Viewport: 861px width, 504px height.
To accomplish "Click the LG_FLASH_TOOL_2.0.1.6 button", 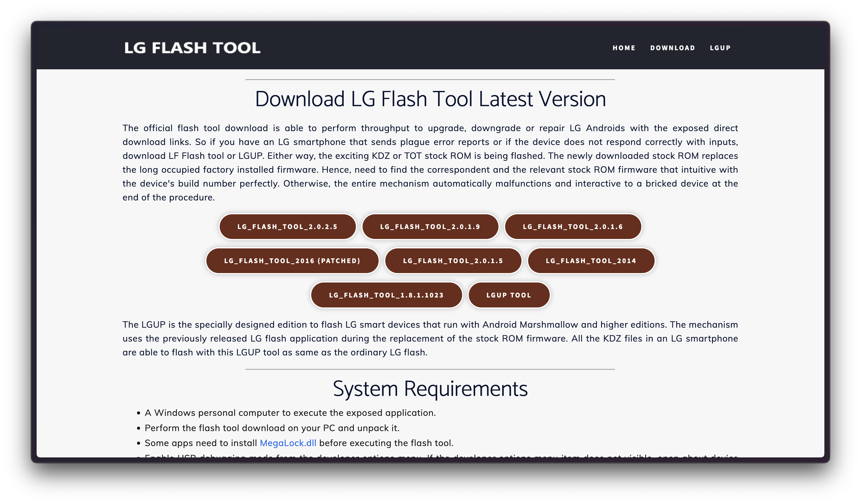I will [x=573, y=227].
